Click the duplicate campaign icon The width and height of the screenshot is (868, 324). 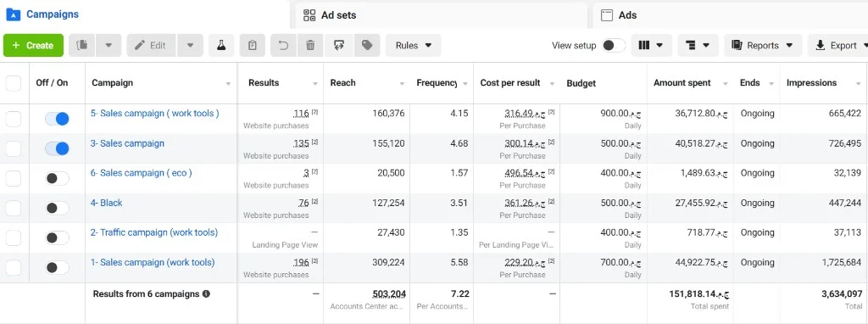point(82,46)
